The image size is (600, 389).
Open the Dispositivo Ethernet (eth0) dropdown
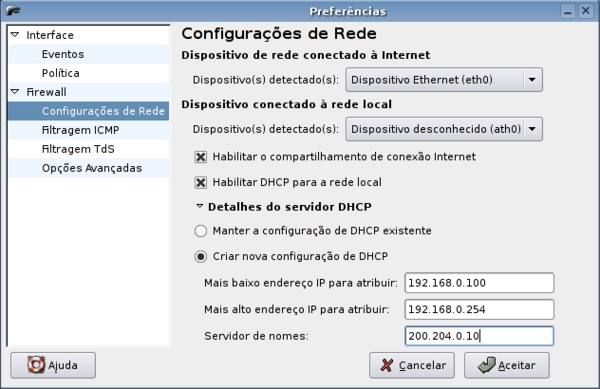tap(444, 80)
